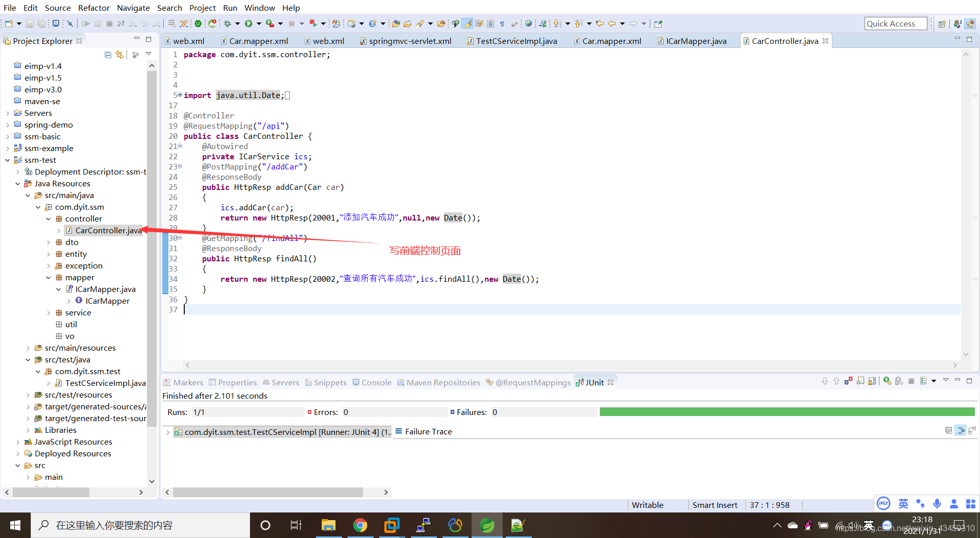This screenshot has height=538, width=980.
Task: Click the green JUnit progress bar
Action: (787, 412)
